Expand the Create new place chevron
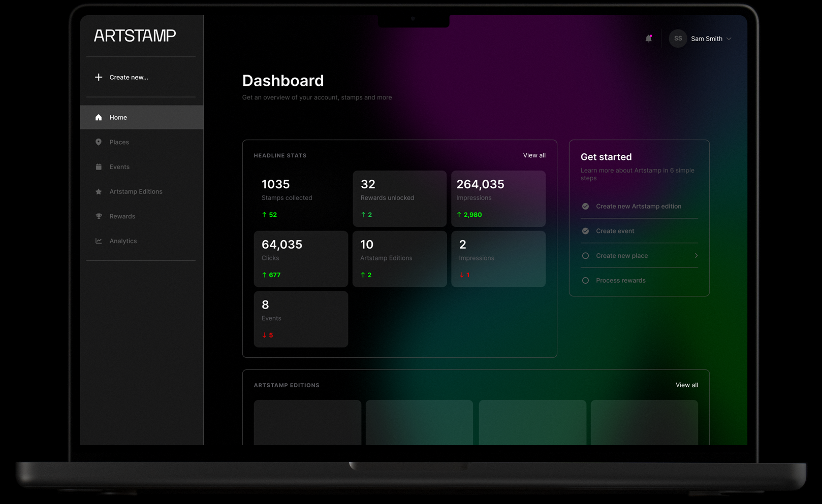This screenshot has width=822, height=504. point(696,256)
